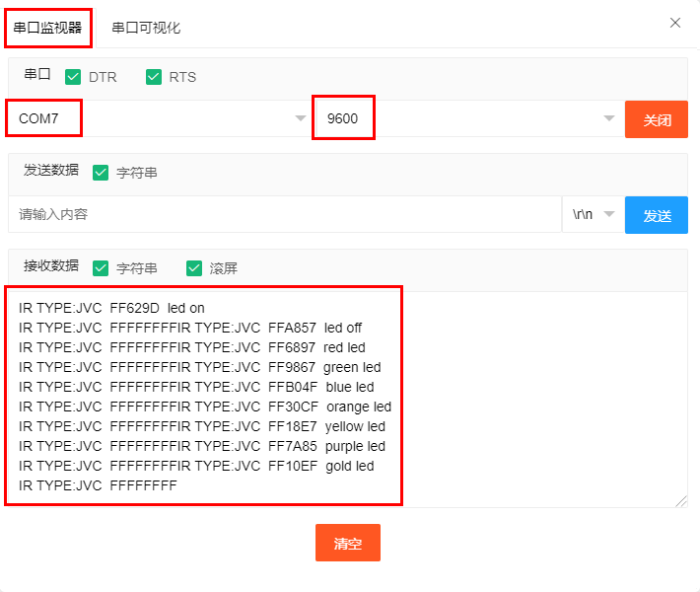
Task: Switch to the 串口监视器 tab
Action: click(47, 28)
